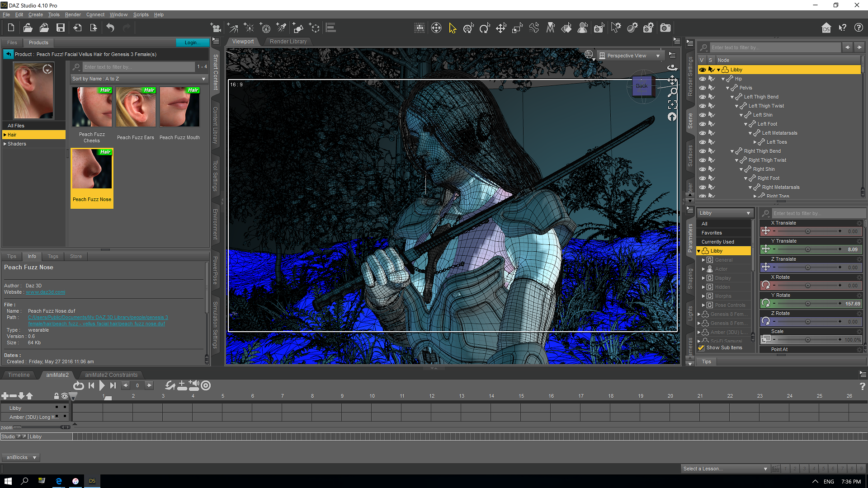The width and height of the screenshot is (868, 488).
Task: Switch to Render Library tab
Action: click(x=288, y=42)
